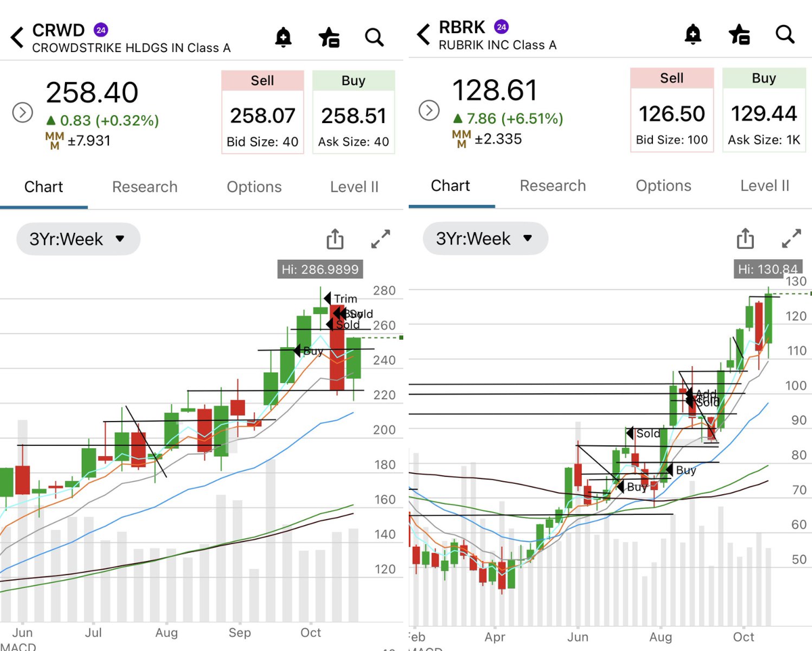
Task: Go back from the CRWD quote
Action: [18, 37]
